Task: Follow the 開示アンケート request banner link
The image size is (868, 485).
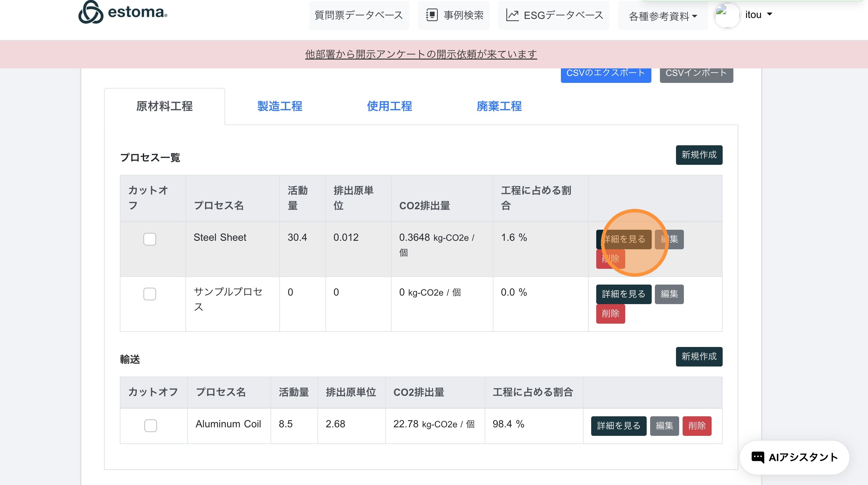Action: coord(421,54)
